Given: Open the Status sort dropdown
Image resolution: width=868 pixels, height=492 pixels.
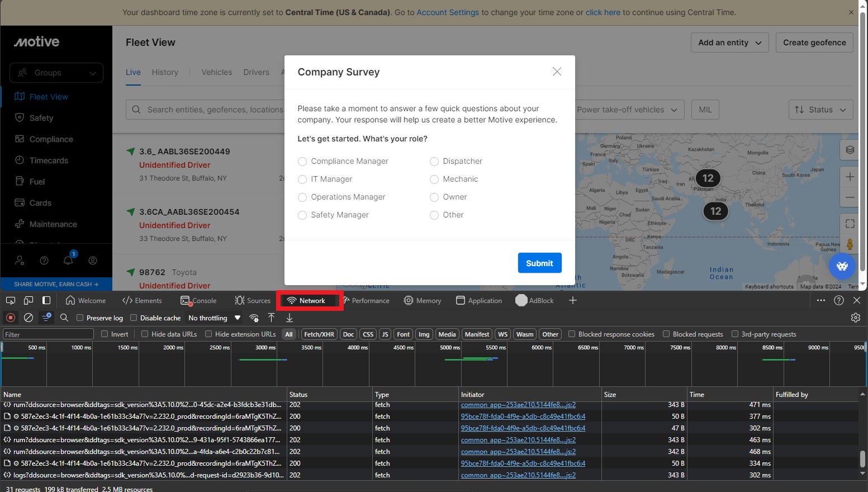Looking at the screenshot, I should click(x=821, y=110).
